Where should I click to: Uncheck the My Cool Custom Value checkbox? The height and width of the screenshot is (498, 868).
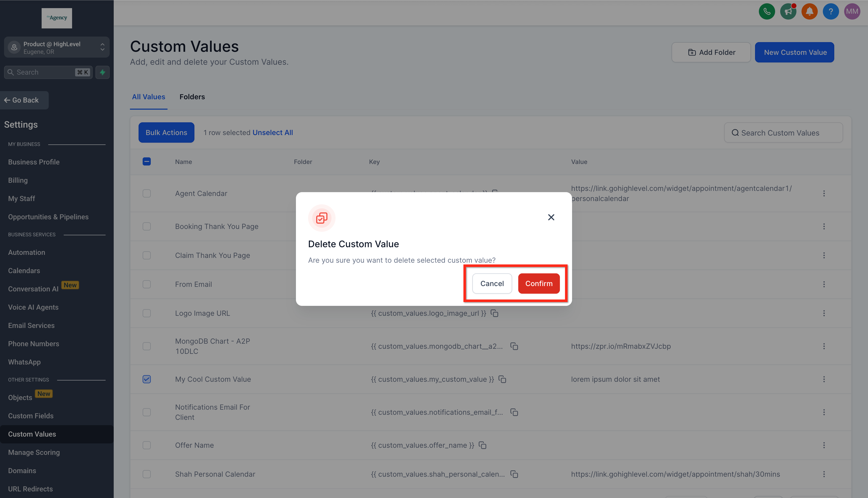click(x=147, y=379)
